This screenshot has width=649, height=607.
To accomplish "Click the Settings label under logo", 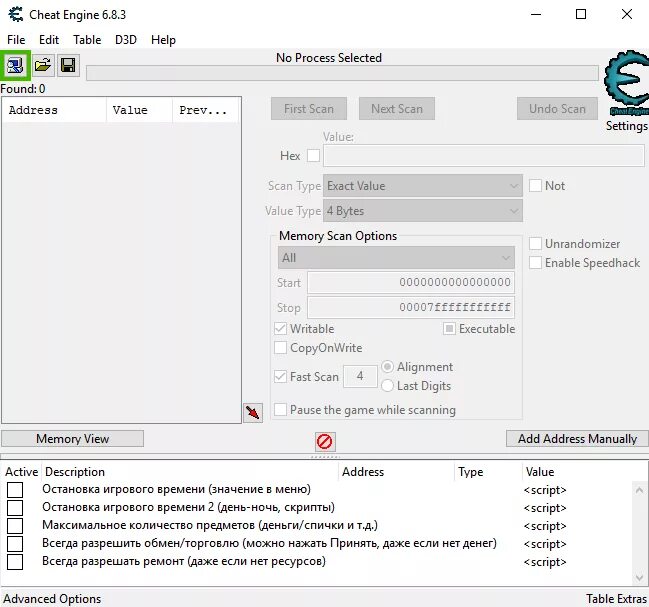I will pos(627,126).
